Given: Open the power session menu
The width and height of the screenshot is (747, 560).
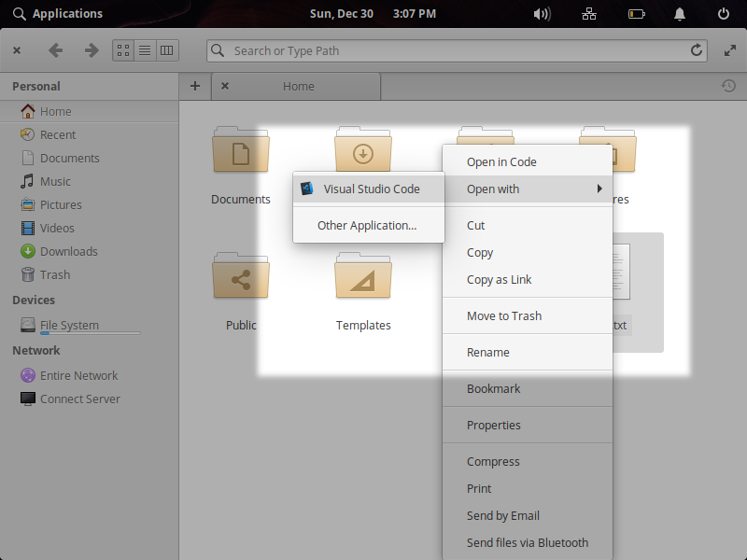Looking at the screenshot, I should (x=723, y=14).
